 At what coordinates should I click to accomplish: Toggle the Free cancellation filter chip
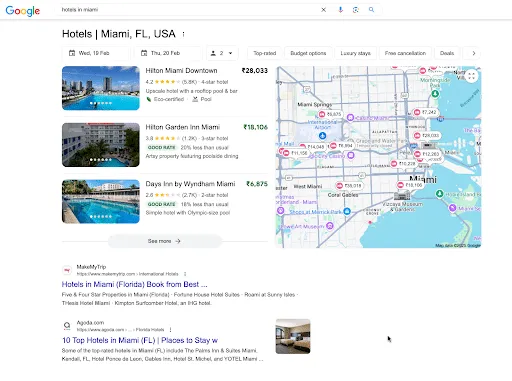[405, 53]
